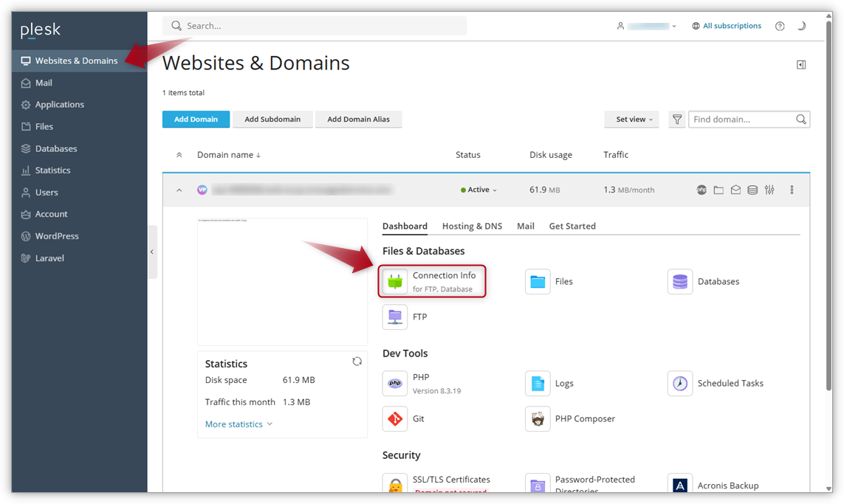Click the Scheduled Tasks clock icon

point(679,383)
